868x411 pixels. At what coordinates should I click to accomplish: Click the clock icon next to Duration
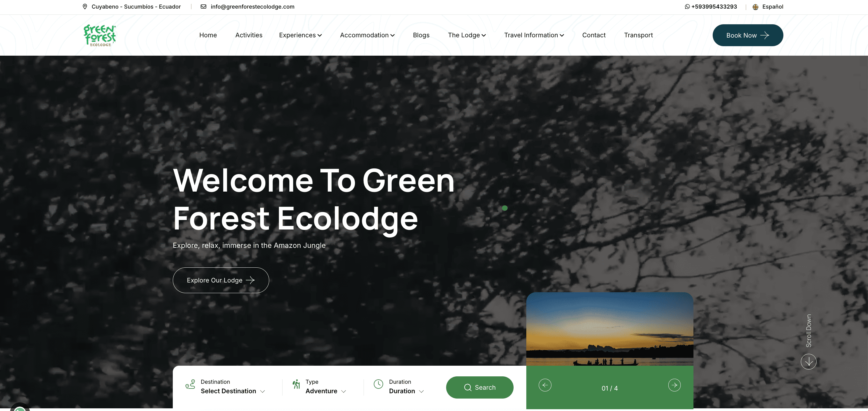click(x=378, y=384)
